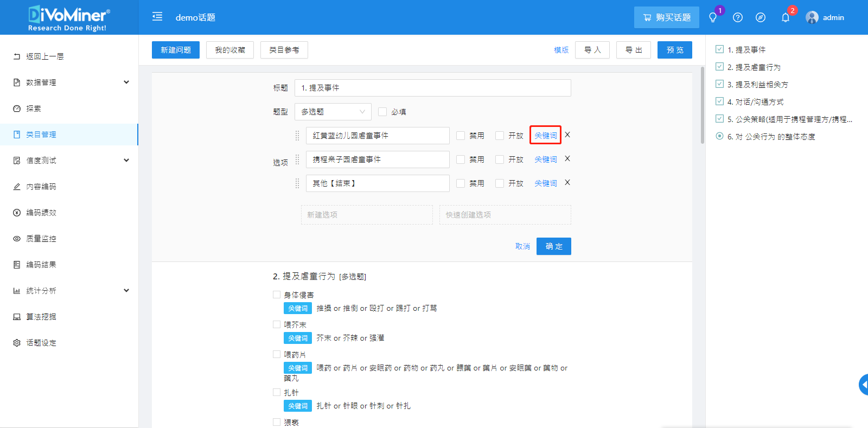This screenshot has width=868, height=428.
Task: Click the help question mark icon
Action: 737,17
